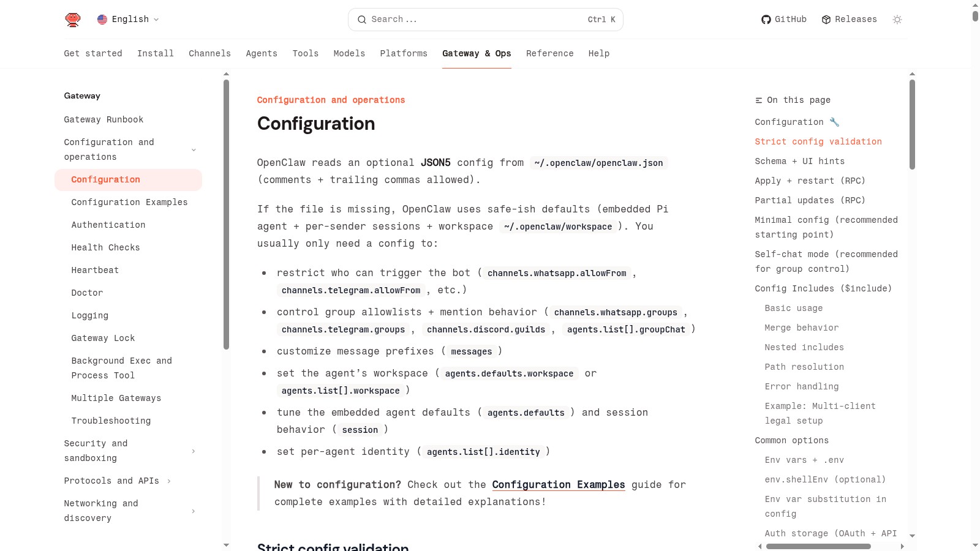Expand the Security and sandboxing section

194,451
